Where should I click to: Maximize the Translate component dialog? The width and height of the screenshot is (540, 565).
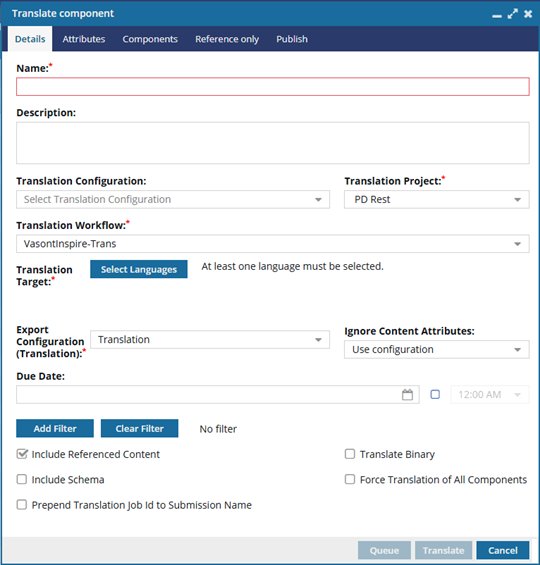pos(513,14)
